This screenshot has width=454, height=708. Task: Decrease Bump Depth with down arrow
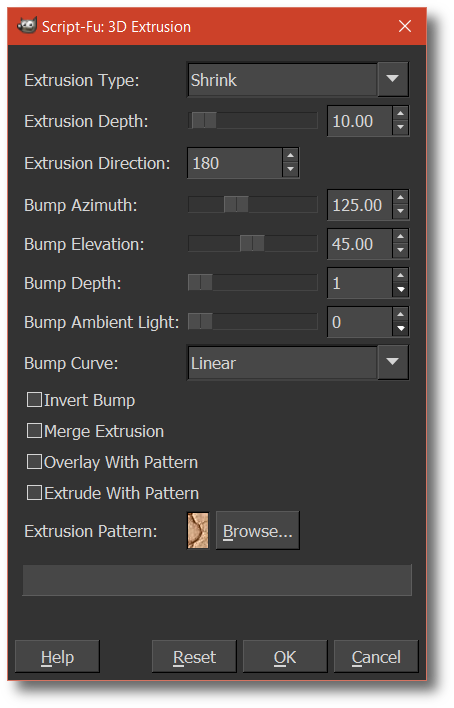(x=400, y=290)
